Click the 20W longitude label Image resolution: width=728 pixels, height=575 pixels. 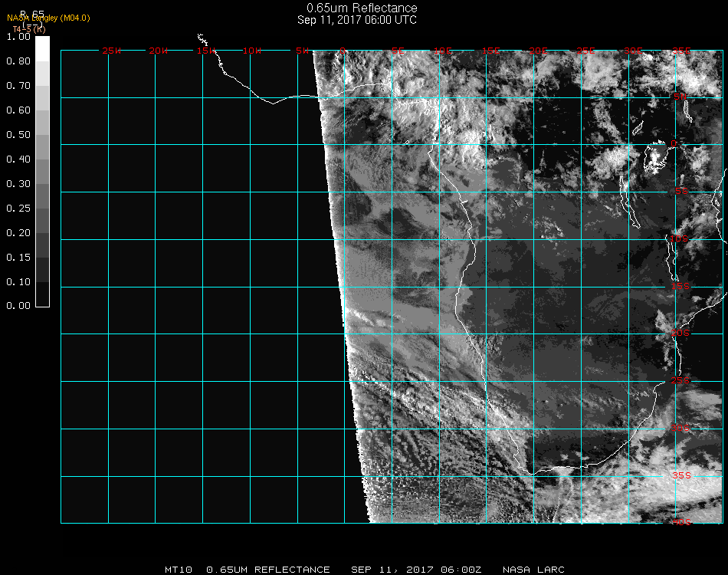point(159,51)
